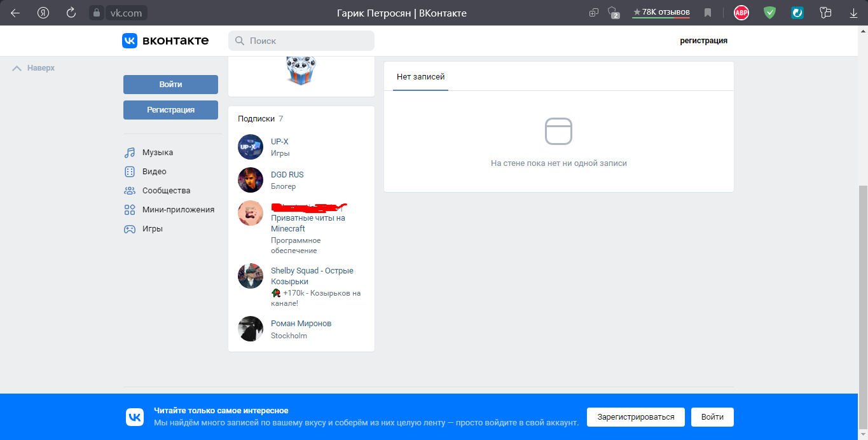This screenshot has width=868, height=440.
Task: Open Shelby Squad - Острые Козырьки link
Action: pyautogui.click(x=312, y=276)
